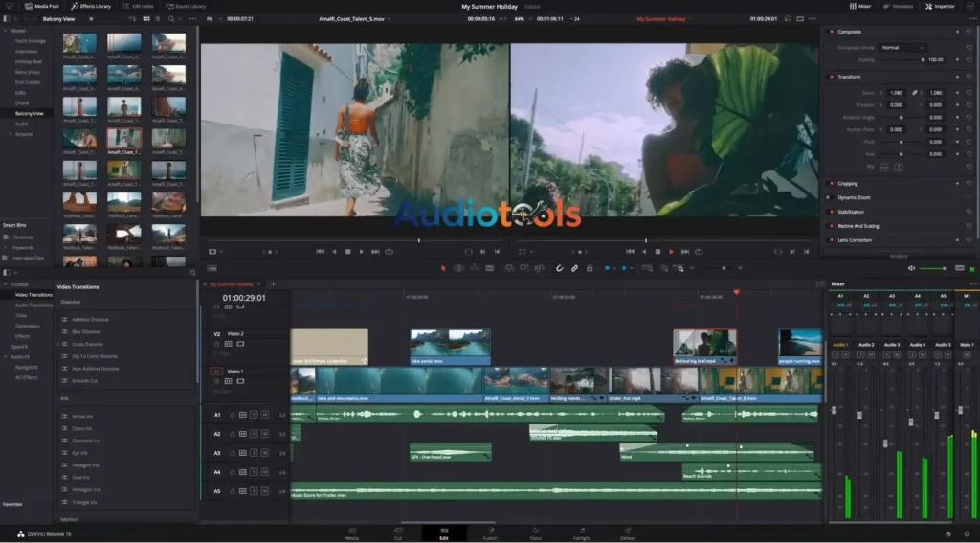Open Project Settings gear icon
The width and height of the screenshot is (980, 543).
[967, 533]
